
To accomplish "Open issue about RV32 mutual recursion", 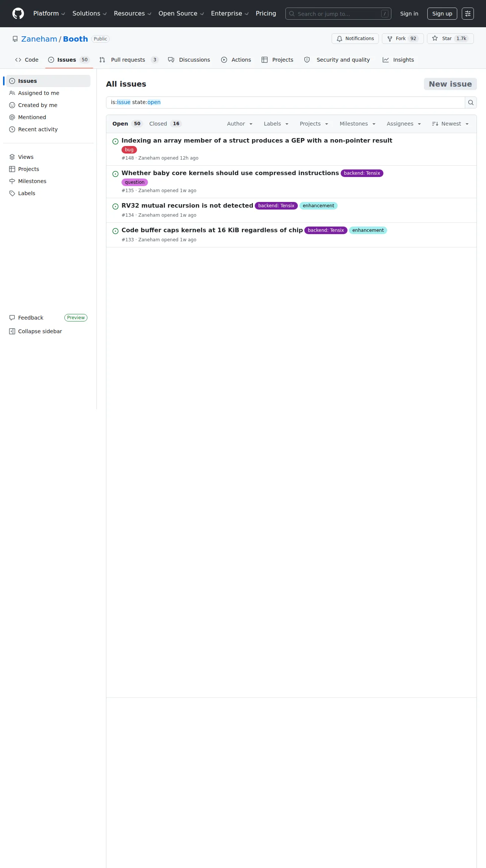I will tap(187, 205).
